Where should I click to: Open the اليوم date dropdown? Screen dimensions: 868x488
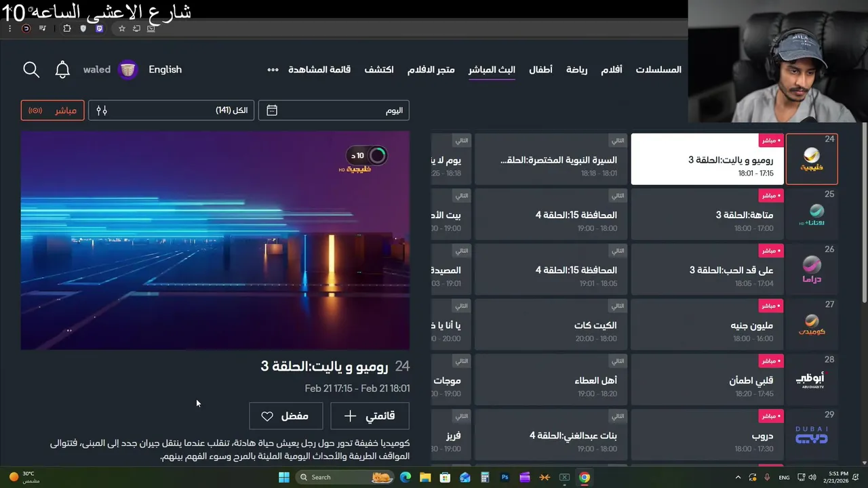point(334,110)
